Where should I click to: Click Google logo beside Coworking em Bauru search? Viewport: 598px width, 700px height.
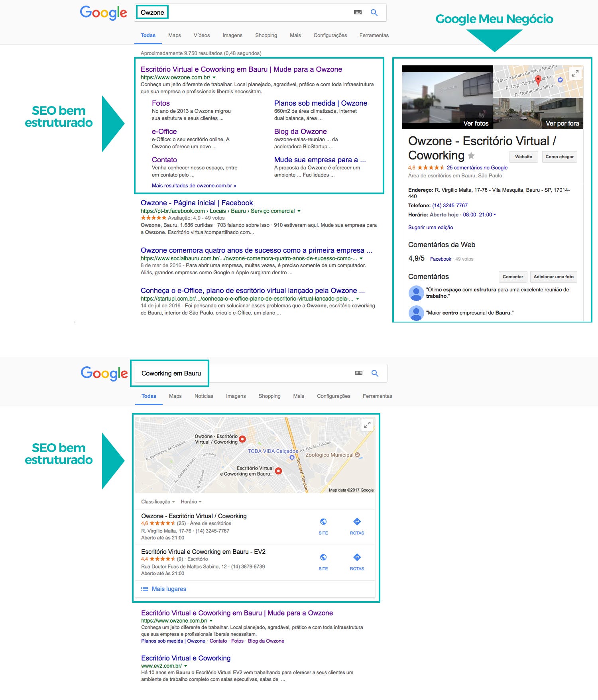tap(104, 374)
